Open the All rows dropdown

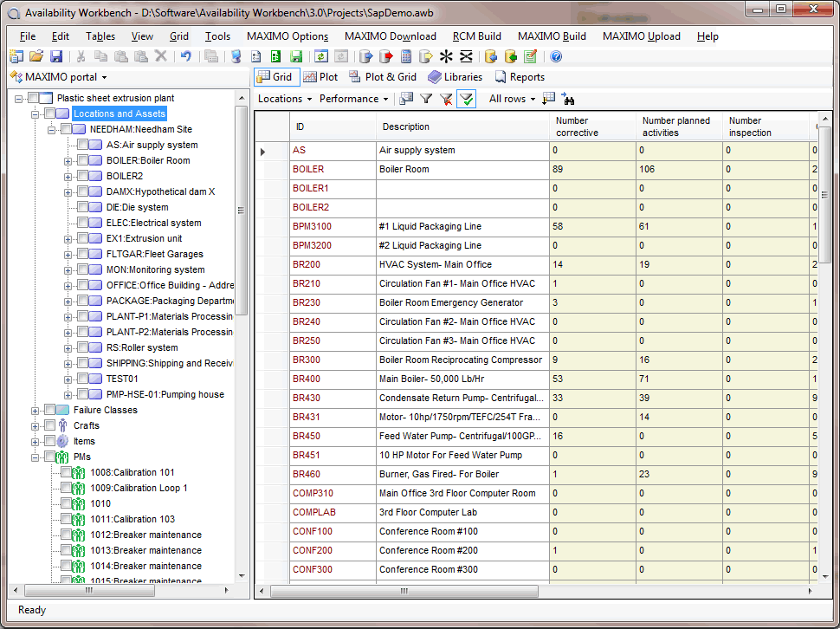(511, 99)
